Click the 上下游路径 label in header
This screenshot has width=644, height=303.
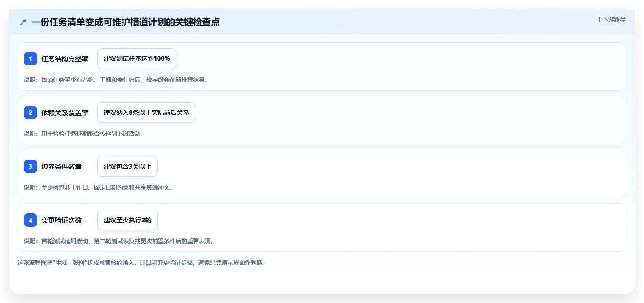611,20
